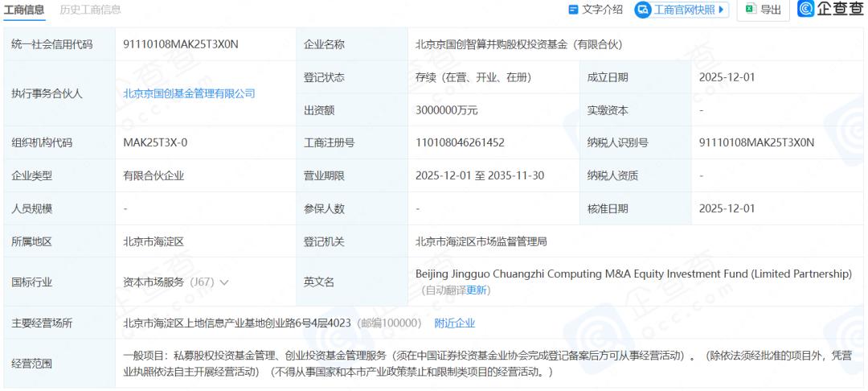
Task: Open the 文字介绍 text introduction
Action: (596, 10)
